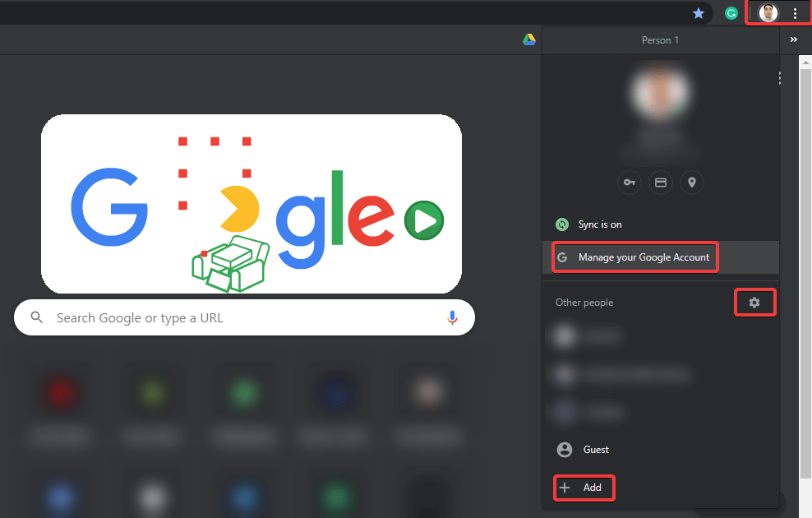This screenshot has height=518, width=812.
Task: Open settings gear next to Other people
Action: [754, 302]
